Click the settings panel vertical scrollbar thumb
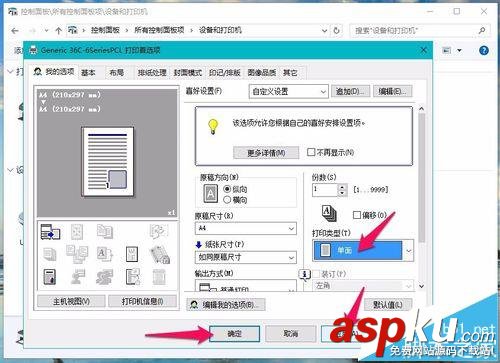 422,177
